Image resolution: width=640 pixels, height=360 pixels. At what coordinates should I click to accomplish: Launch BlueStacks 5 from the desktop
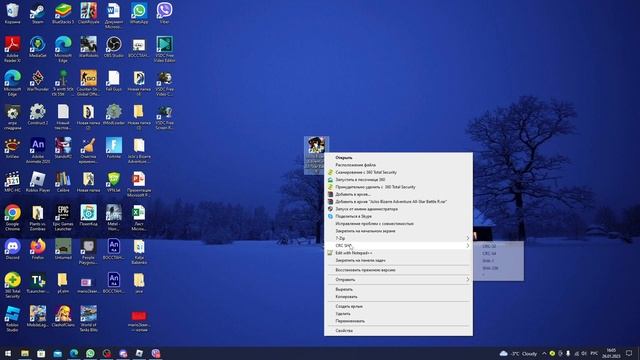tap(63, 13)
